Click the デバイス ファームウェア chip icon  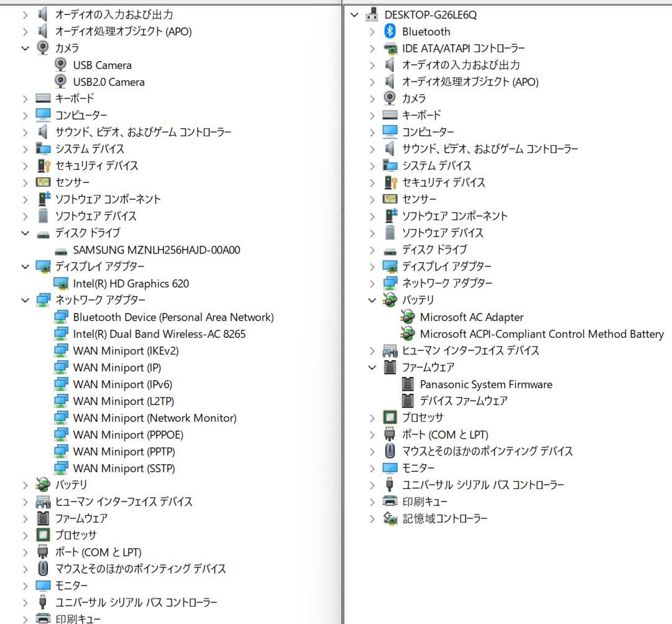click(408, 401)
